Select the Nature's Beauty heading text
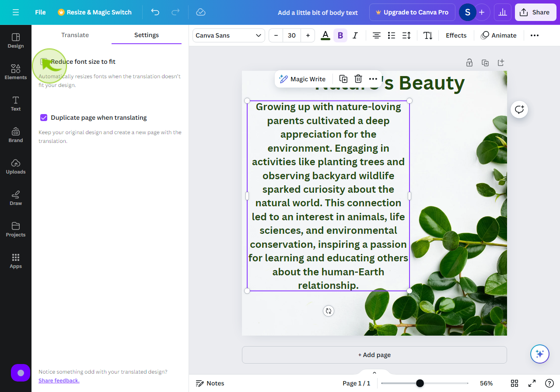Viewport: 560px width, 392px height. click(x=389, y=83)
